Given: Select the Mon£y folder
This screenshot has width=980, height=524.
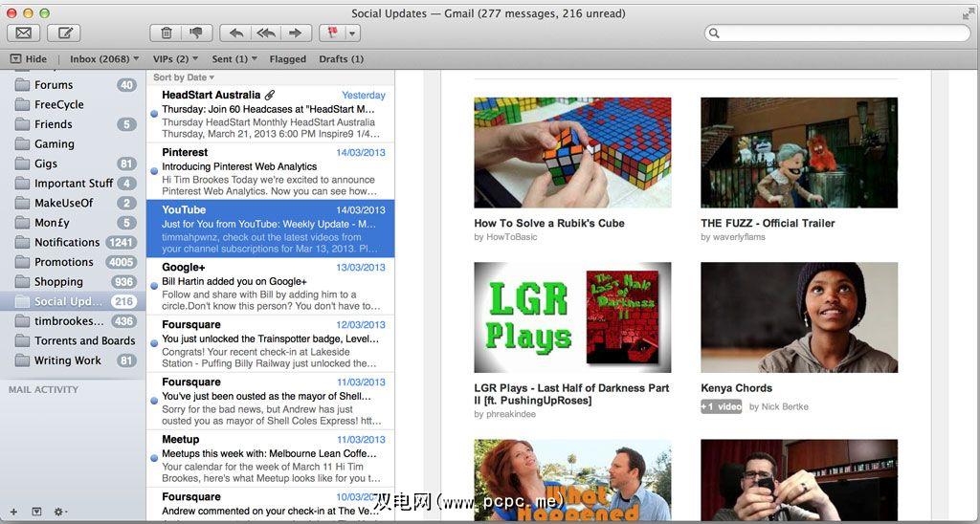Looking at the screenshot, I should pos(73,223).
